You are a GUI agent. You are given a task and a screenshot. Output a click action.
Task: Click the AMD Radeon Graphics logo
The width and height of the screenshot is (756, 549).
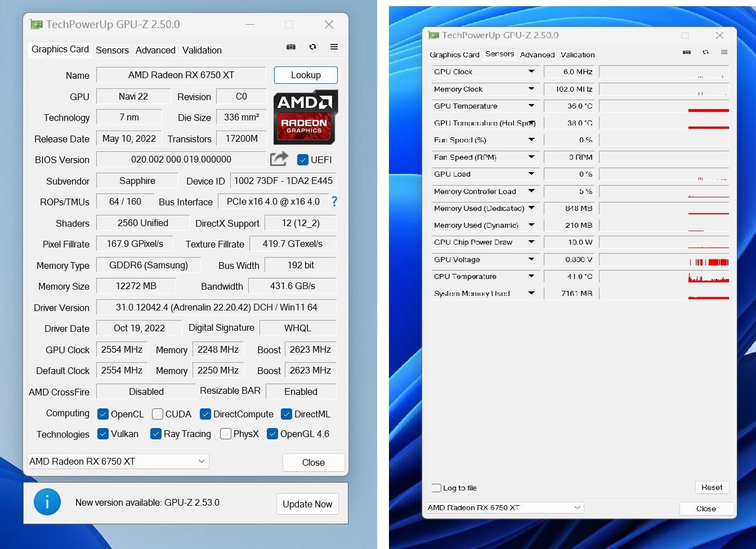tap(305, 117)
